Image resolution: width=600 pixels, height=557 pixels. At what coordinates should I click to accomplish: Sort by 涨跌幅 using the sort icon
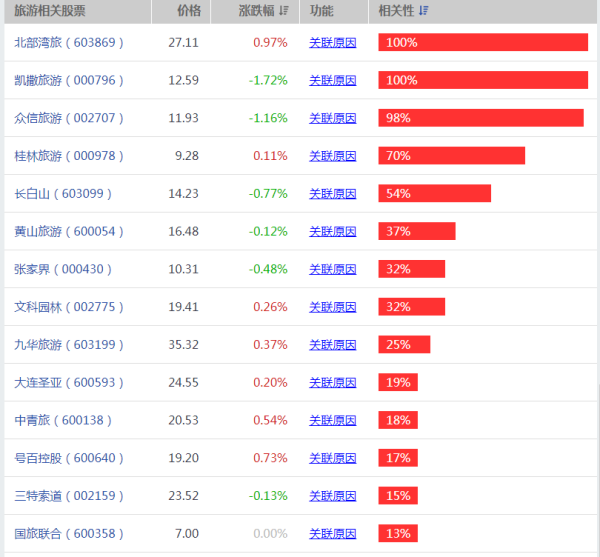pyautogui.click(x=284, y=11)
